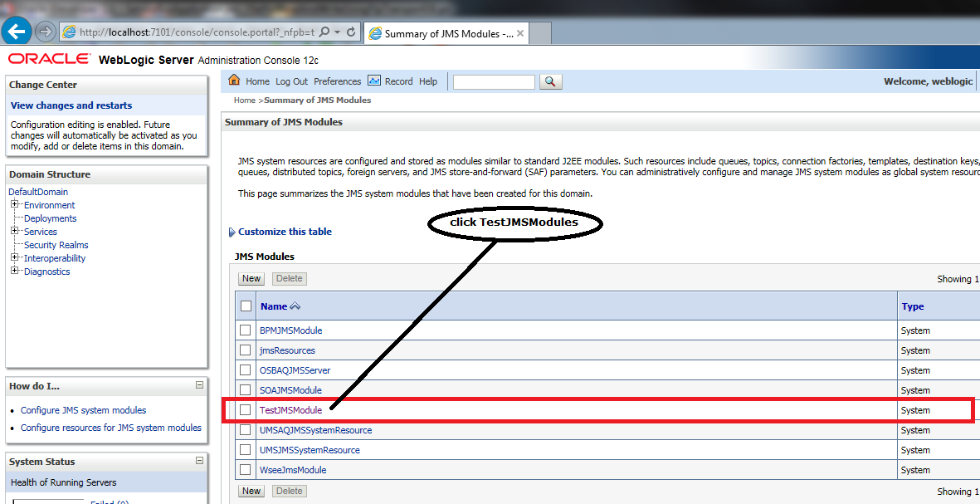Click the Home house icon in toolbar
Viewport: 980px width, 504px height.
coord(234,81)
